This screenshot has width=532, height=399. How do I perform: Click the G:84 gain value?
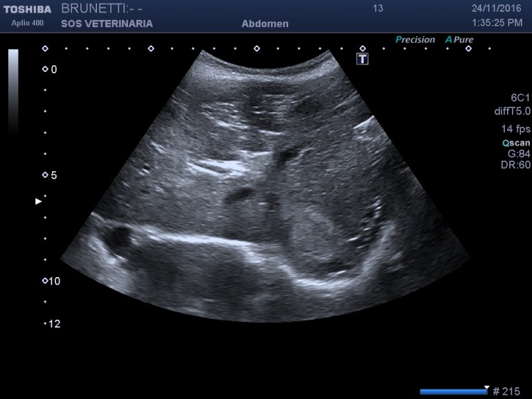(x=518, y=154)
